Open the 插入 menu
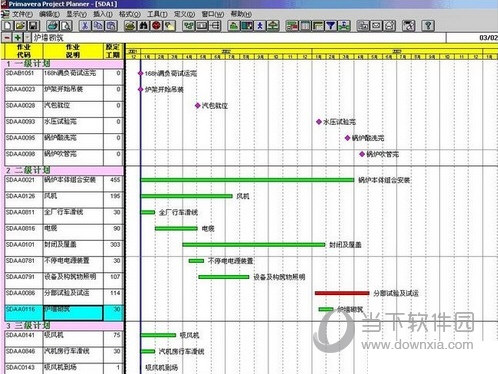 [x=102, y=14]
